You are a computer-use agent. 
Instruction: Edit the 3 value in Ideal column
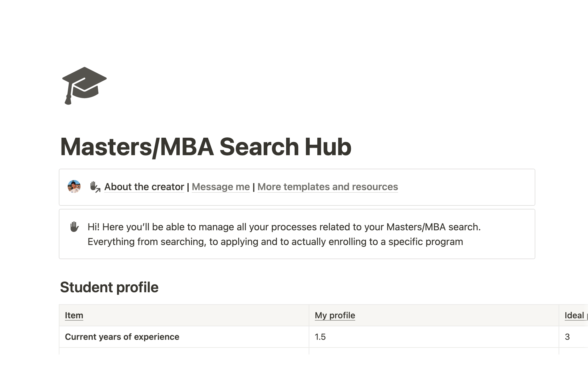[567, 337]
